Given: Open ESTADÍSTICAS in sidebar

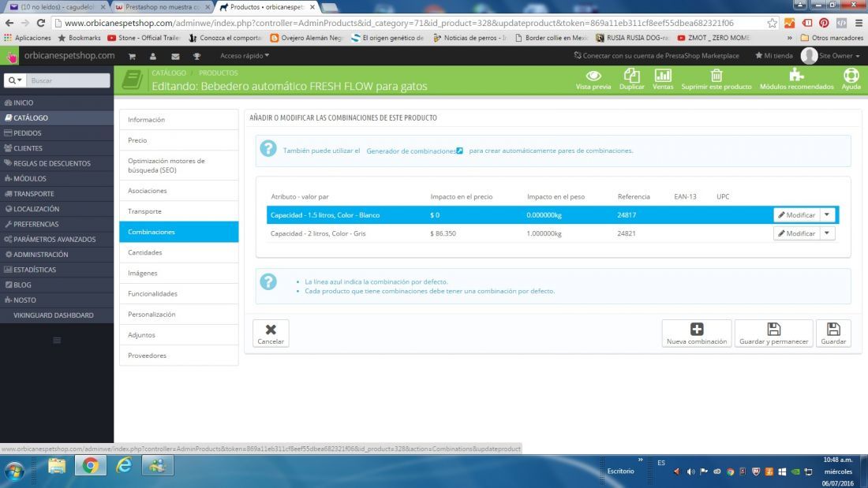Looking at the screenshot, I should click(57, 270).
